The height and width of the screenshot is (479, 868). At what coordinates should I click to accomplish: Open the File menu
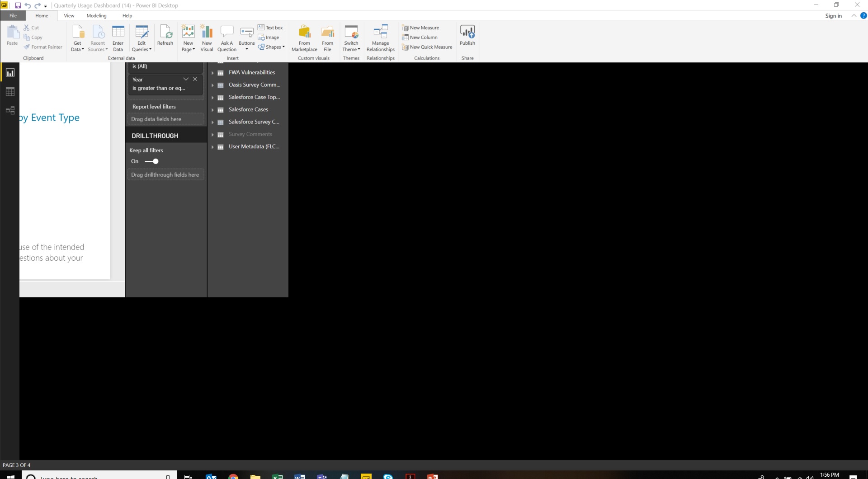pos(13,15)
